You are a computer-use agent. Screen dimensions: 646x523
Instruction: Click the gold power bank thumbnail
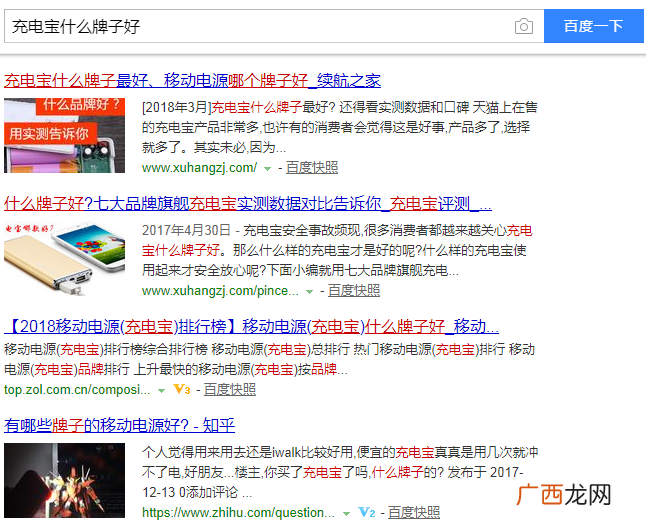tap(64, 258)
